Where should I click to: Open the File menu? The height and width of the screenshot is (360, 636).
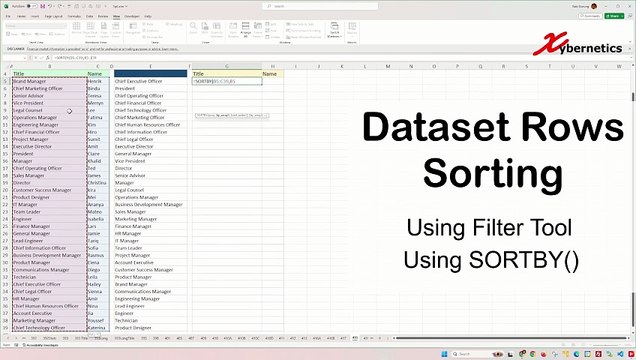8,16
